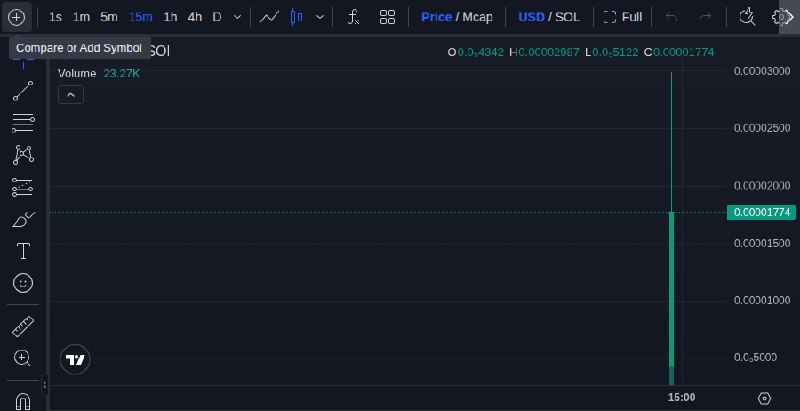Select the 5m timeframe
This screenshot has width=800, height=411.
click(x=109, y=17)
